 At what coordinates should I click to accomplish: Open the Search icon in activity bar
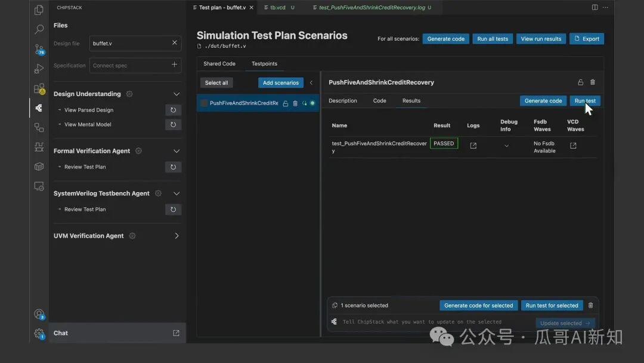[x=39, y=29]
